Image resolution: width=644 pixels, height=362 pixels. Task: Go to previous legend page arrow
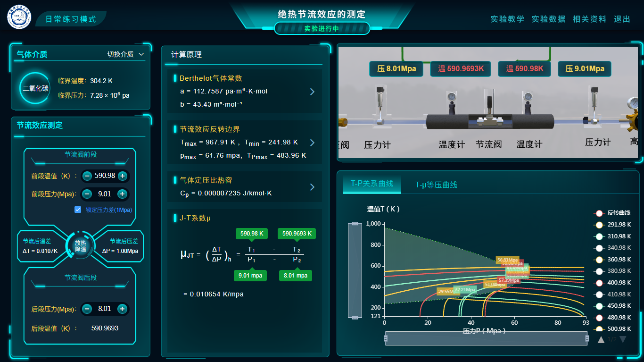[601, 339]
